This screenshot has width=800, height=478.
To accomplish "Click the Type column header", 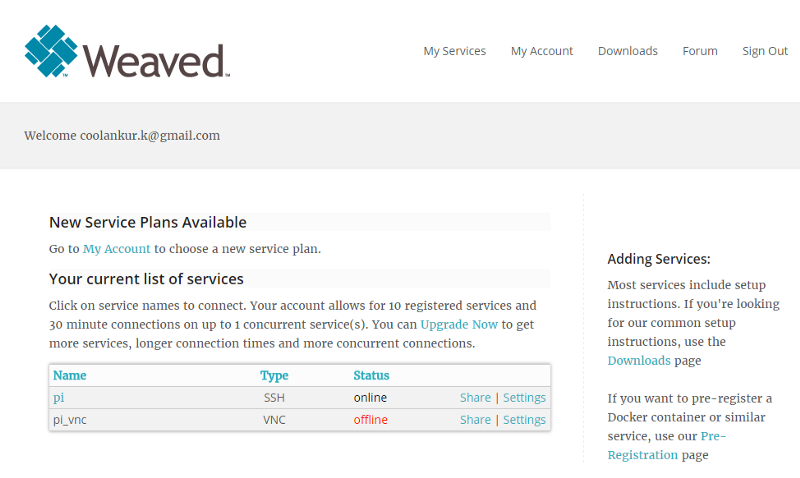I will (274, 376).
